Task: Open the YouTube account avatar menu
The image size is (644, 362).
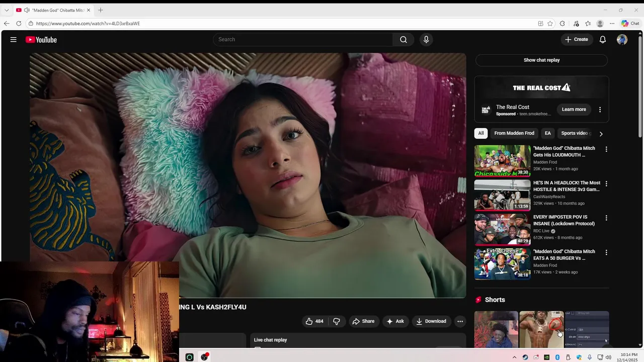Action: point(622,40)
